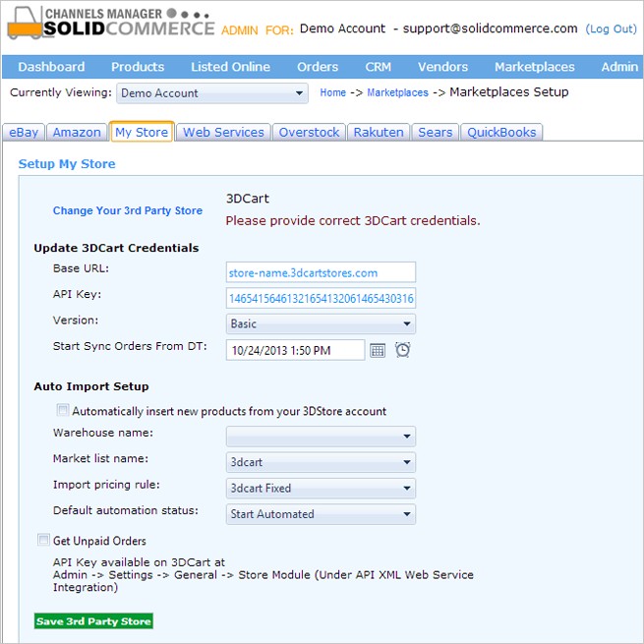
Task: Click the Marketplaces breadcrumb link
Action: tap(397, 92)
